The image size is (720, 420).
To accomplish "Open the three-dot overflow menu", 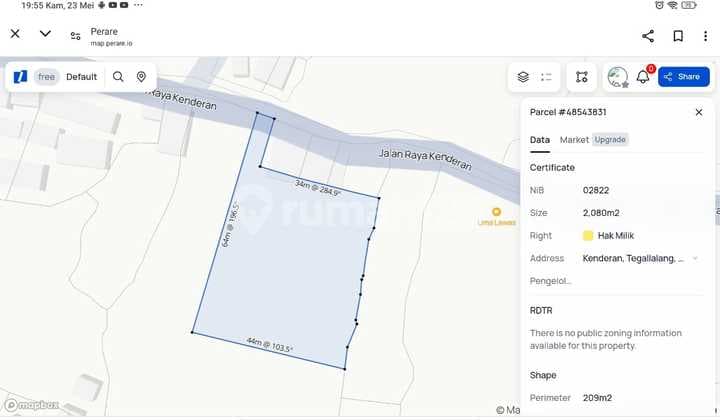I will tap(705, 36).
